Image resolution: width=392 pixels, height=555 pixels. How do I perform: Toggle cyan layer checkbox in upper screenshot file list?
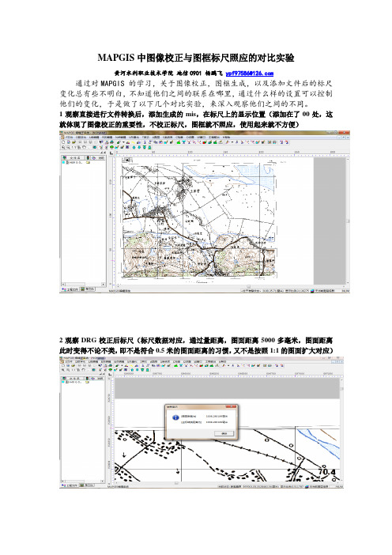(x=64, y=162)
